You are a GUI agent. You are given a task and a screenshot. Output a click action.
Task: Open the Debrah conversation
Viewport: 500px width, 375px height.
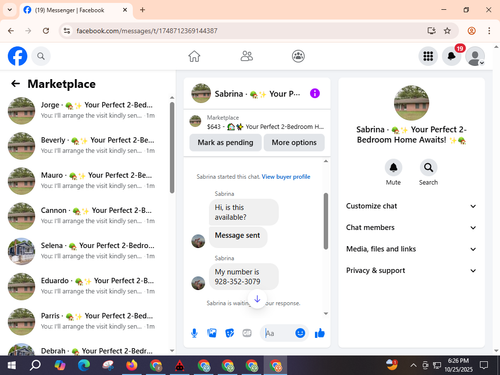tap(85, 349)
